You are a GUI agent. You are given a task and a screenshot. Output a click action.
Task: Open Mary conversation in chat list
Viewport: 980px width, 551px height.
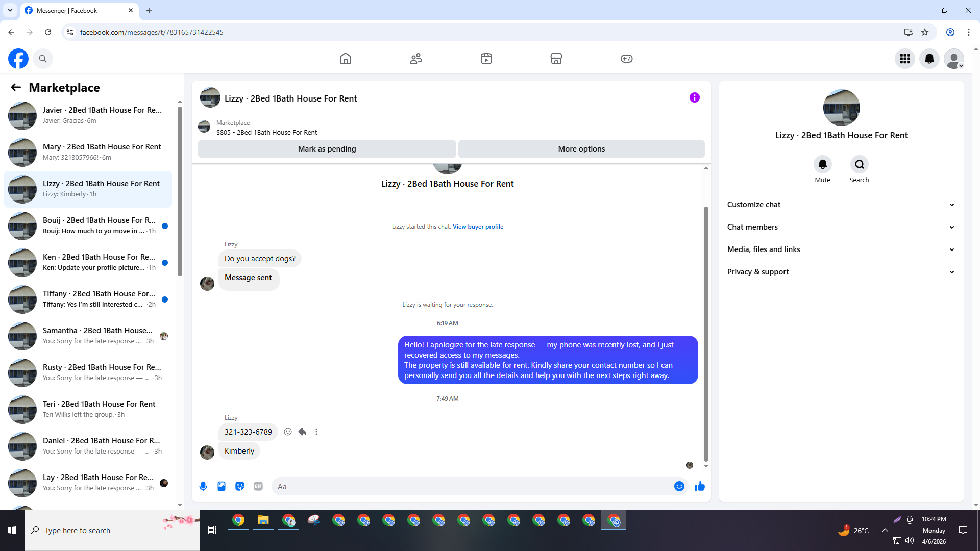(88, 152)
